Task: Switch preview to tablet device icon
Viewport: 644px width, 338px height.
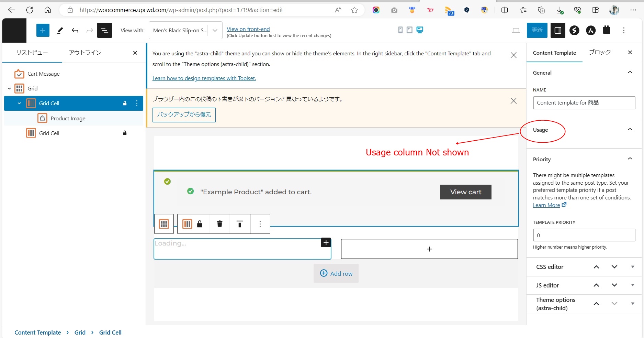Action: click(409, 30)
